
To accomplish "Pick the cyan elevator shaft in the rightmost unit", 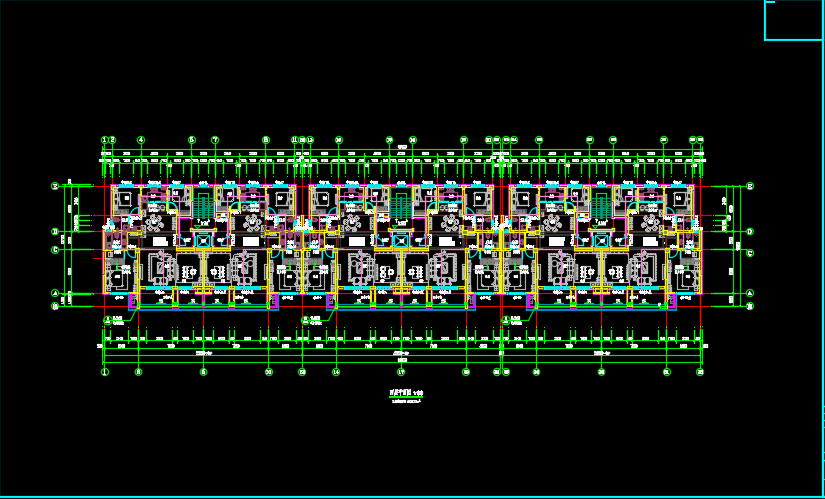I will pos(601,240).
